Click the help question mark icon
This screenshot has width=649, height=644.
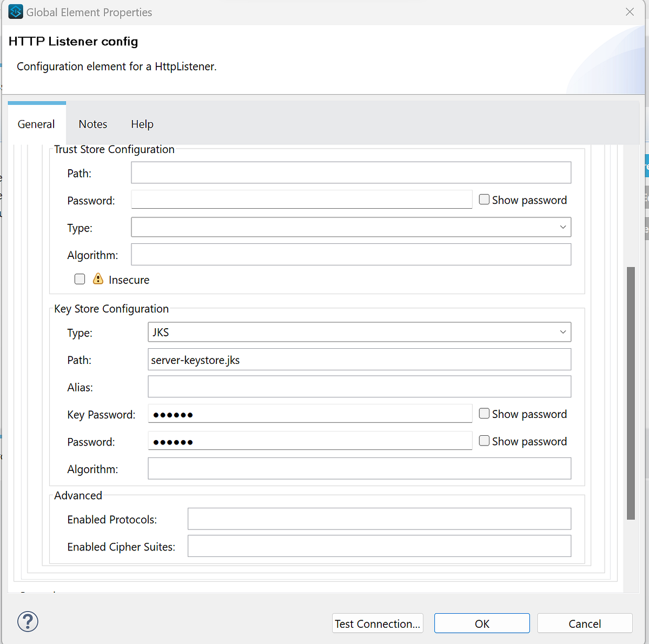click(x=27, y=622)
